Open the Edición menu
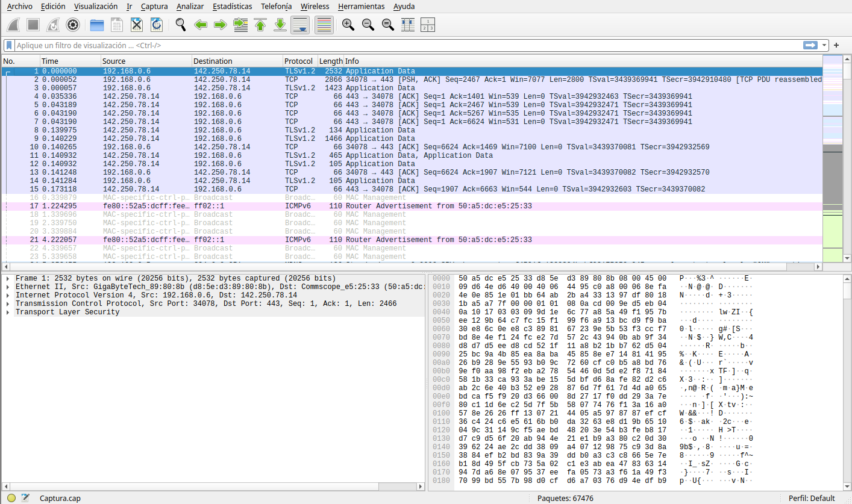 coord(54,6)
